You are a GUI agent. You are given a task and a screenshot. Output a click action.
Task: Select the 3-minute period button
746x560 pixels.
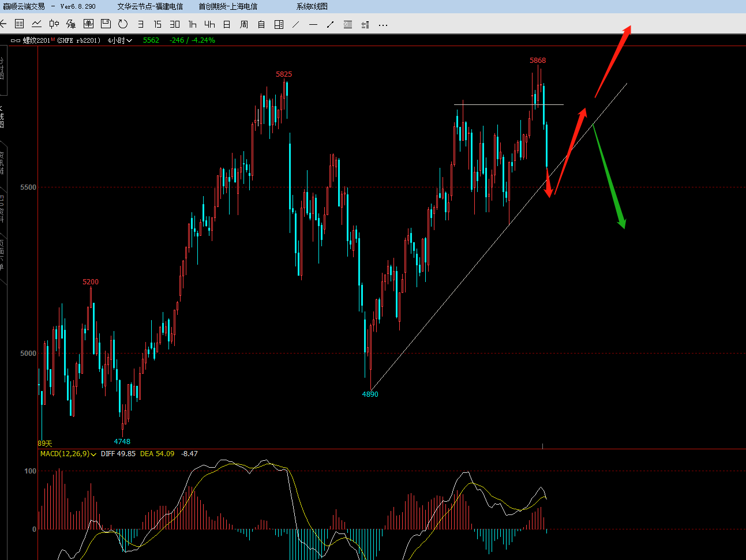tap(140, 24)
